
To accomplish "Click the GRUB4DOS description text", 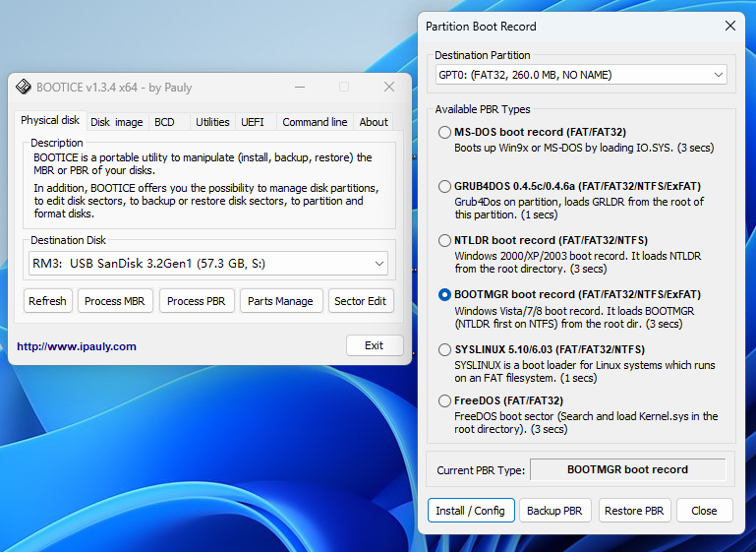I will pos(579,209).
